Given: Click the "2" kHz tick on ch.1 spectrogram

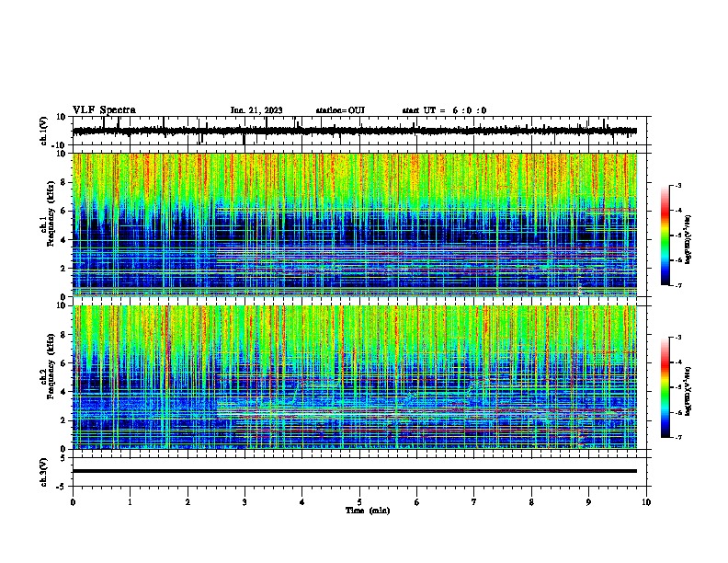Looking at the screenshot, I should pos(64,269).
